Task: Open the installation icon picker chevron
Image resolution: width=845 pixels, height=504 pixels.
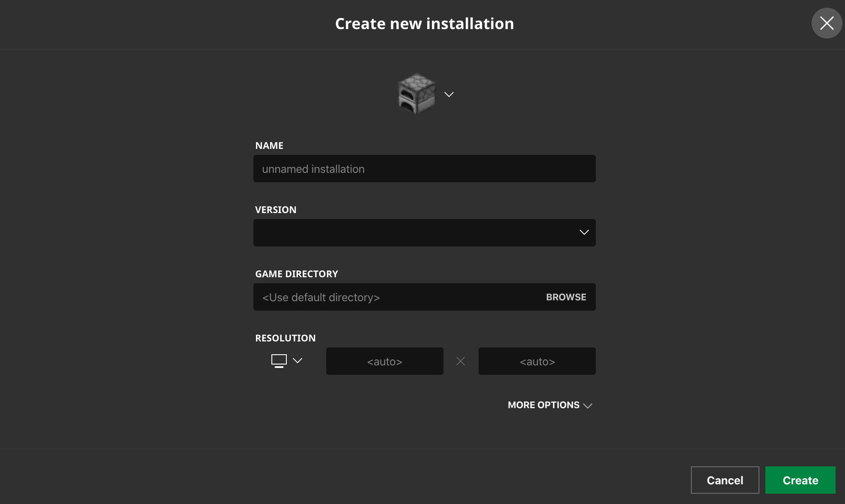Action: click(x=449, y=95)
